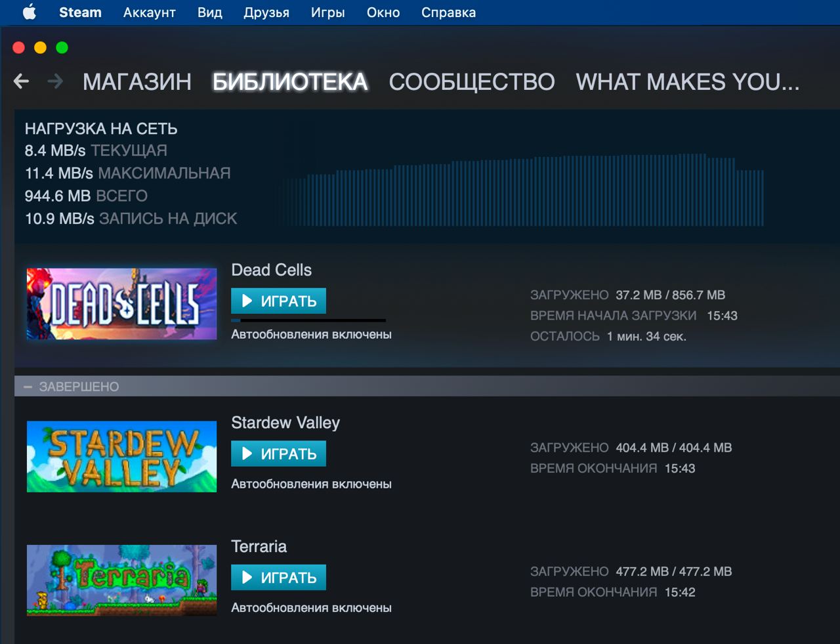Click the Stardew Valley banner thumbnail
The image size is (840, 644).
[x=121, y=456]
